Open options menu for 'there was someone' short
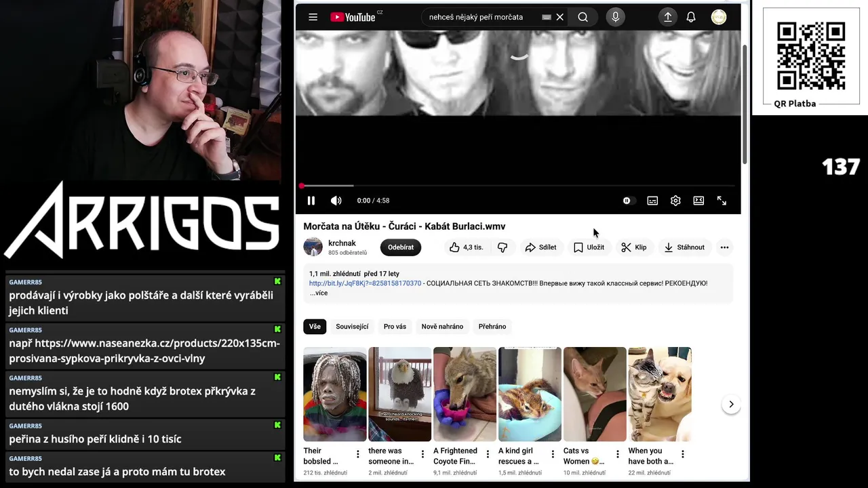868x488 pixels. tap(423, 454)
